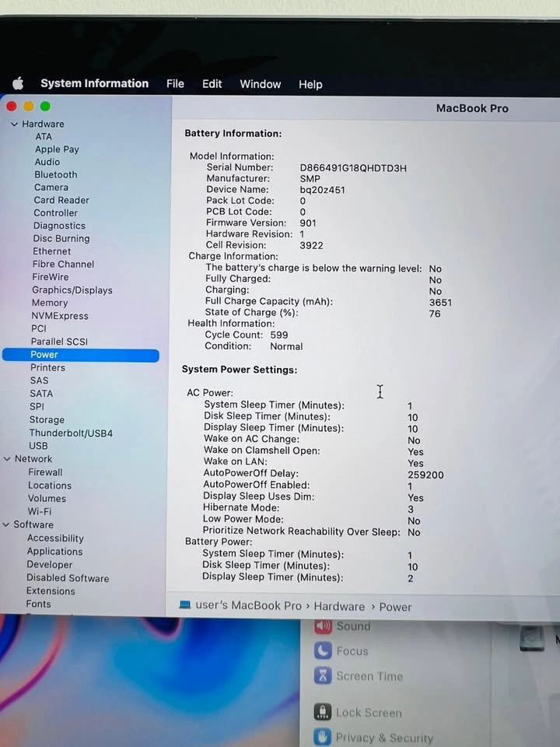This screenshot has width=560, height=747.
Task: Select Graphics/Displays in the sidebar
Action: tap(72, 290)
